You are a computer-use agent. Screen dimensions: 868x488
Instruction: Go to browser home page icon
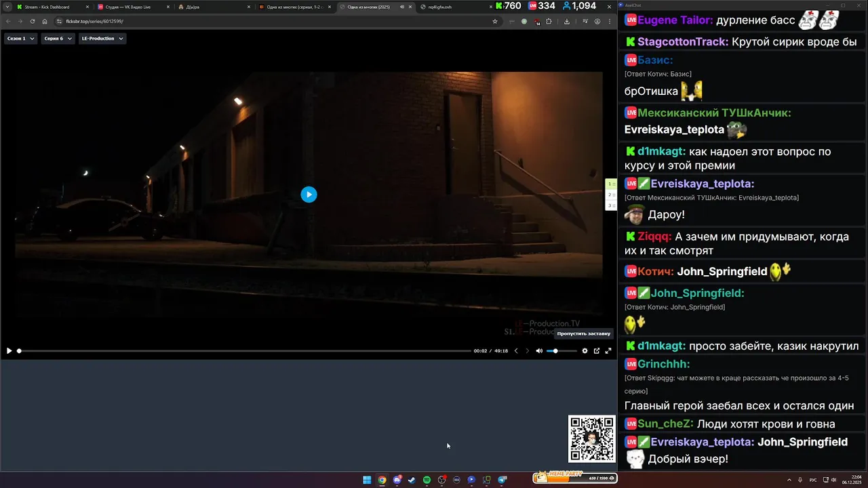(x=45, y=21)
